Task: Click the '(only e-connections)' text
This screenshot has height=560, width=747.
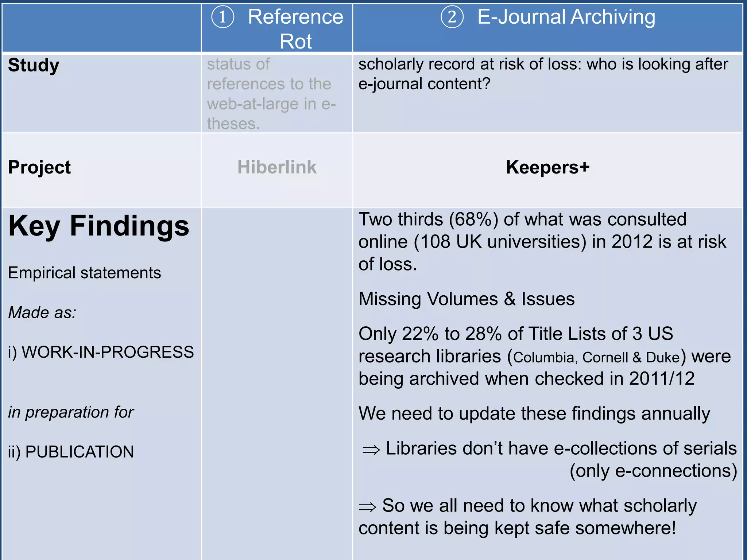Action: click(653, 471)
